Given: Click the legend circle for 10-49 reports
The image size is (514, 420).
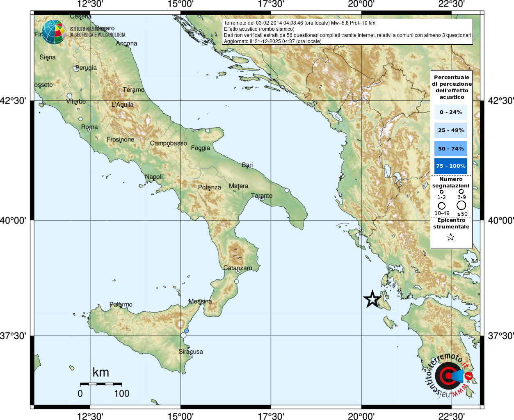Looking at the screenshot, I should tap(442, 205).
